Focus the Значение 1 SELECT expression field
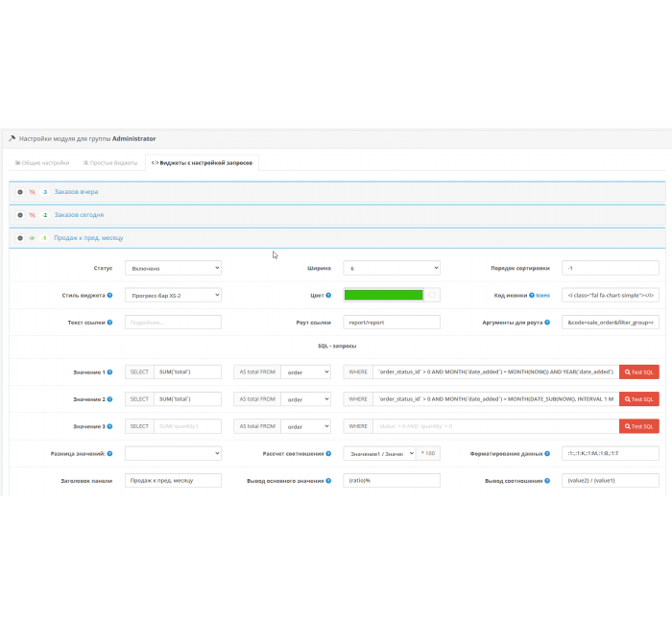The image size is (672, 624). point(188,372)
